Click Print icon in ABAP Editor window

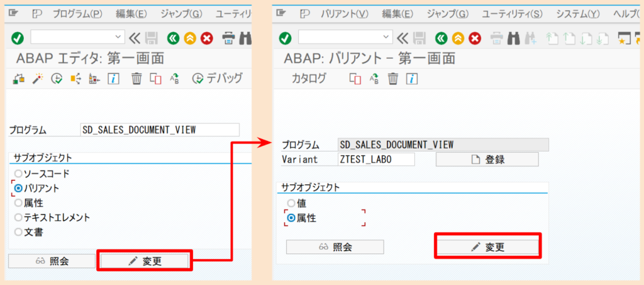click(229, 38)
